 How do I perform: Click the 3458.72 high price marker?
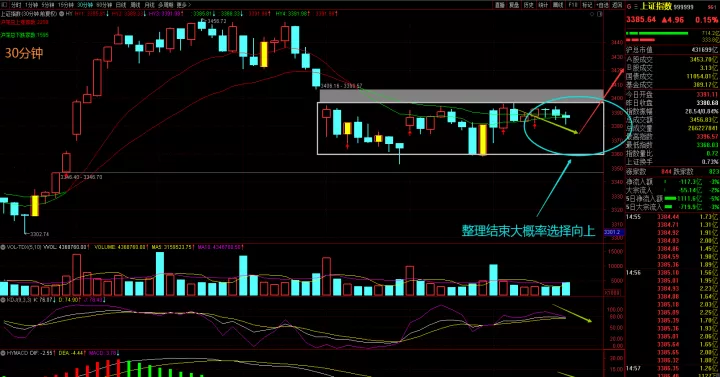pyautogui.click(x=216, y=21)
